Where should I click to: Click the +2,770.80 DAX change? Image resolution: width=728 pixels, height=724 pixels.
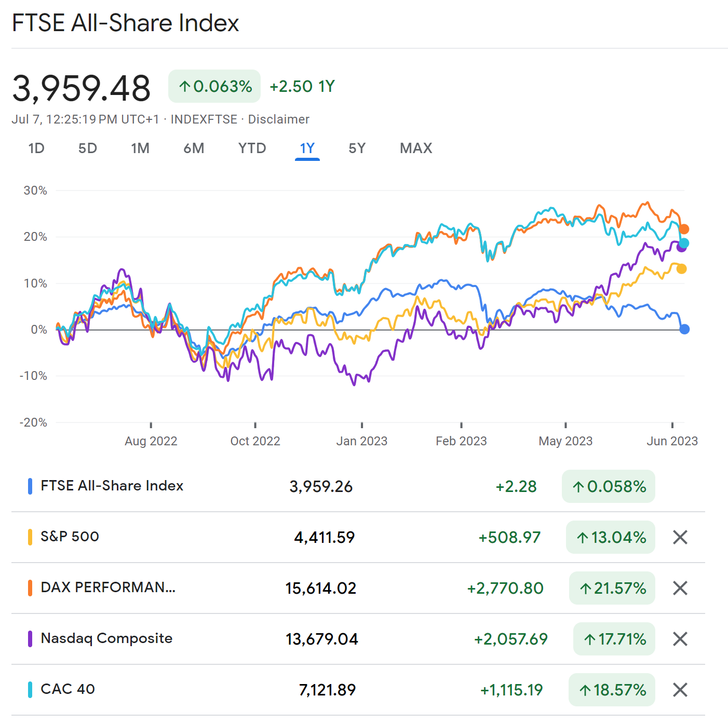click(505, 588)
